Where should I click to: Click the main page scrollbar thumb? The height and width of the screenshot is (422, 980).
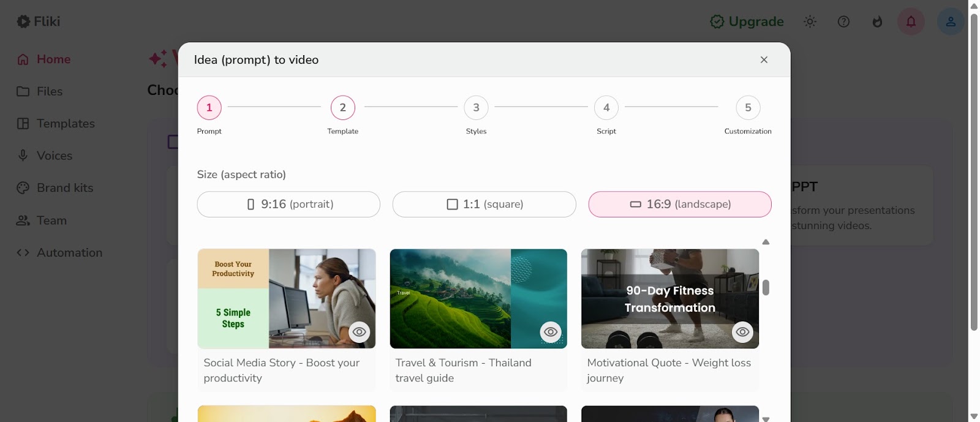(x=974, y=171)
